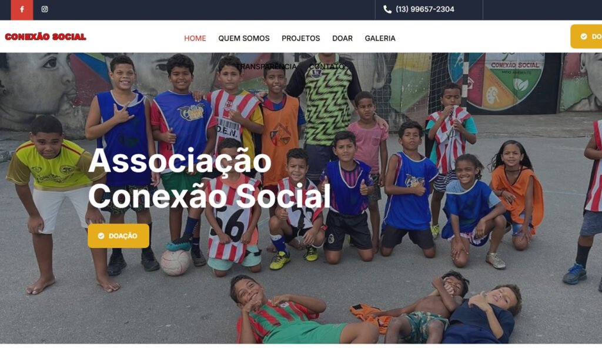Screen dimensions: 602x364
Task: Click the checkmark icon in the hero Doação button
Action: pos(101,236)
